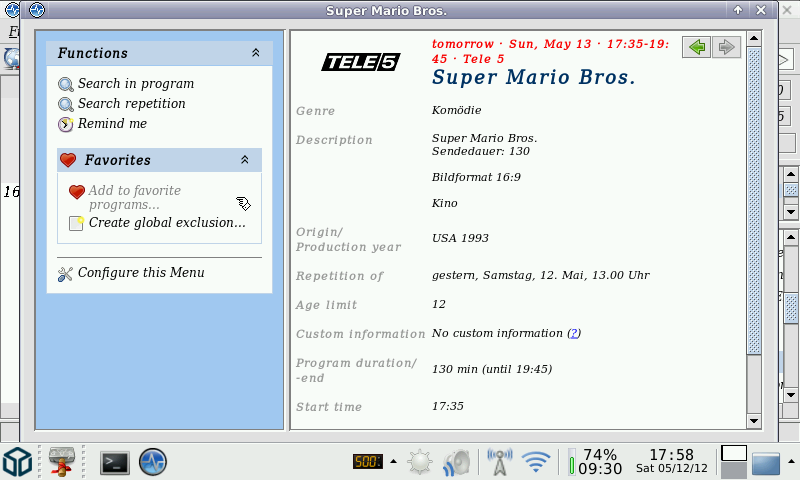Open the terminal from the taskbar
800x480 pixels.
coord(115,462)
